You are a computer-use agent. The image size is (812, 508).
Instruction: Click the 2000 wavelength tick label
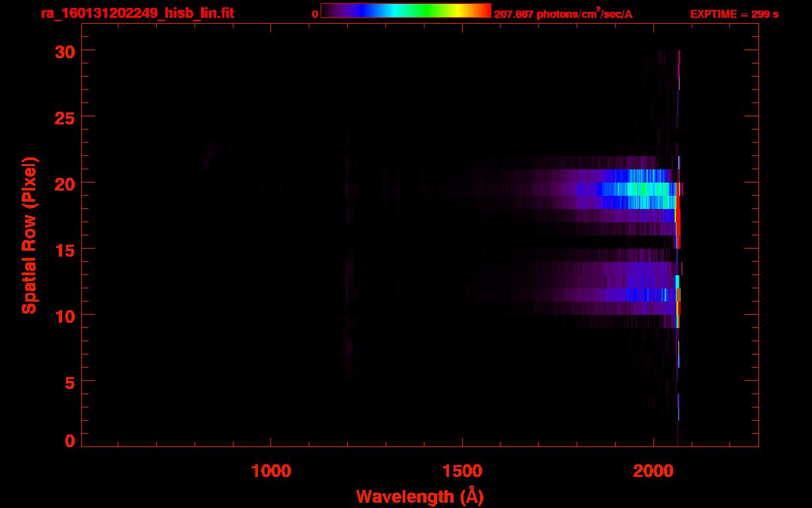click(653, 470)
